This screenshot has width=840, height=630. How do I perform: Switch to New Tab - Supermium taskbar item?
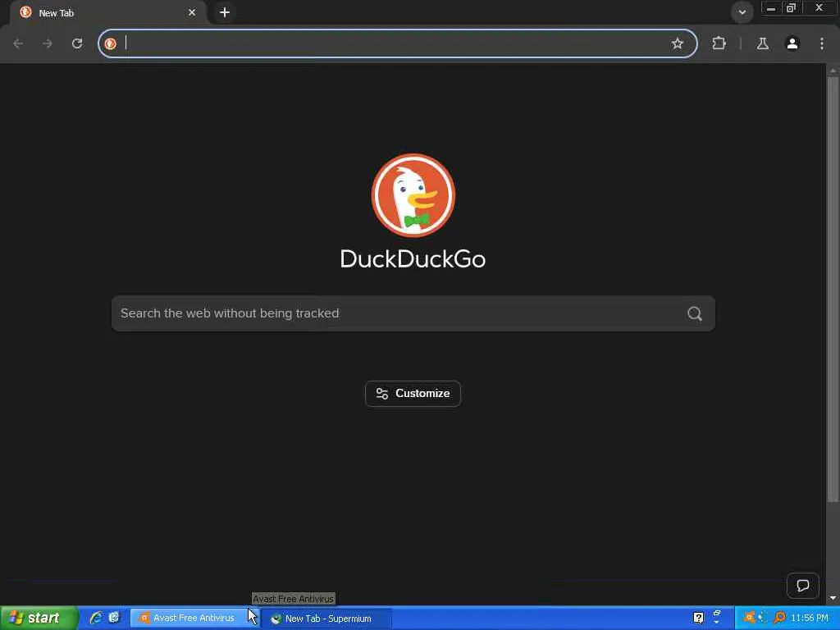[326, 619]
